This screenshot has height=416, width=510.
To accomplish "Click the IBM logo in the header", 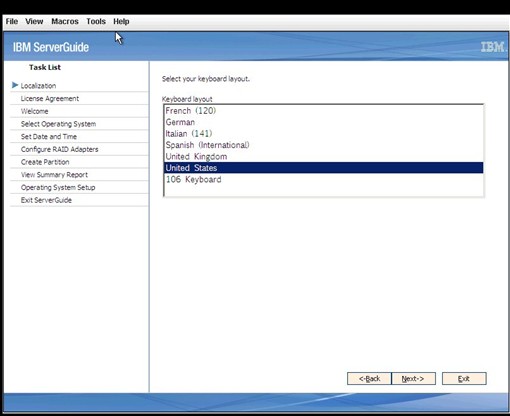I will point(493,47).
